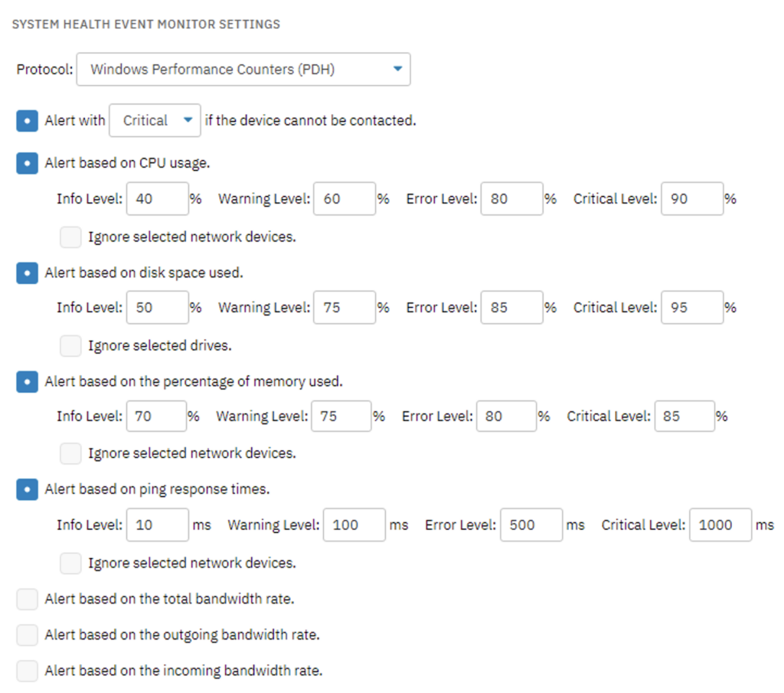Open the Critical alert level dropdown
784x693 pixels.
click(x=155, y=120)
